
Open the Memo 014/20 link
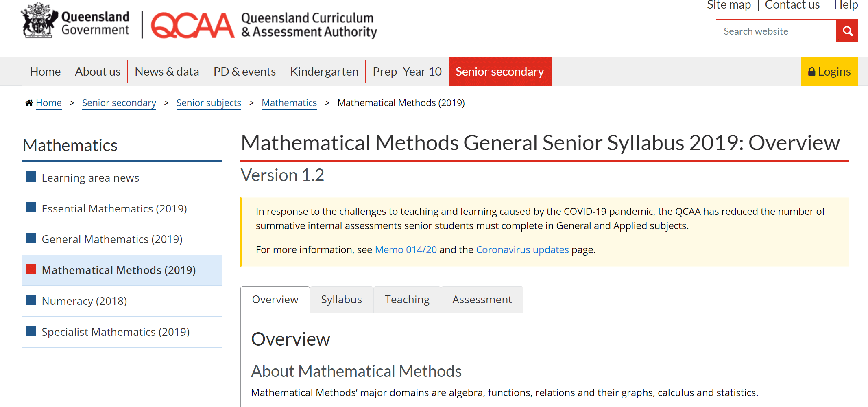[406, 249]
